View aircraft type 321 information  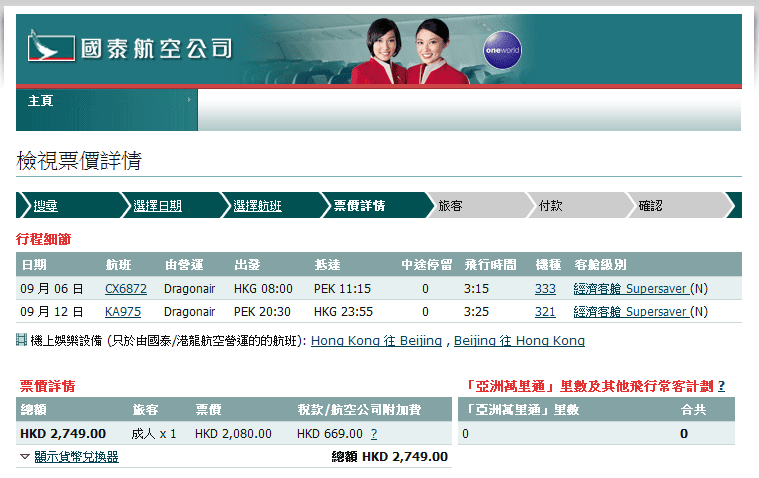click(545, 312)
